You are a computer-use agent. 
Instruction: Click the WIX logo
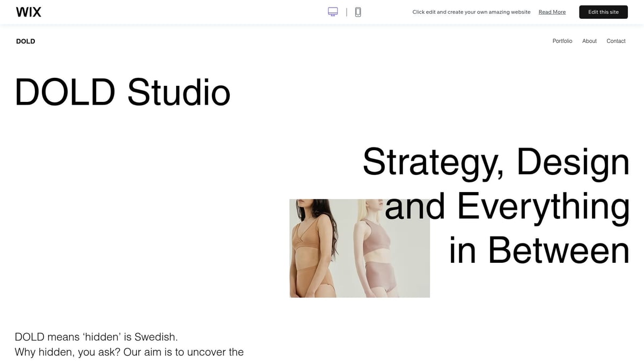28,11
